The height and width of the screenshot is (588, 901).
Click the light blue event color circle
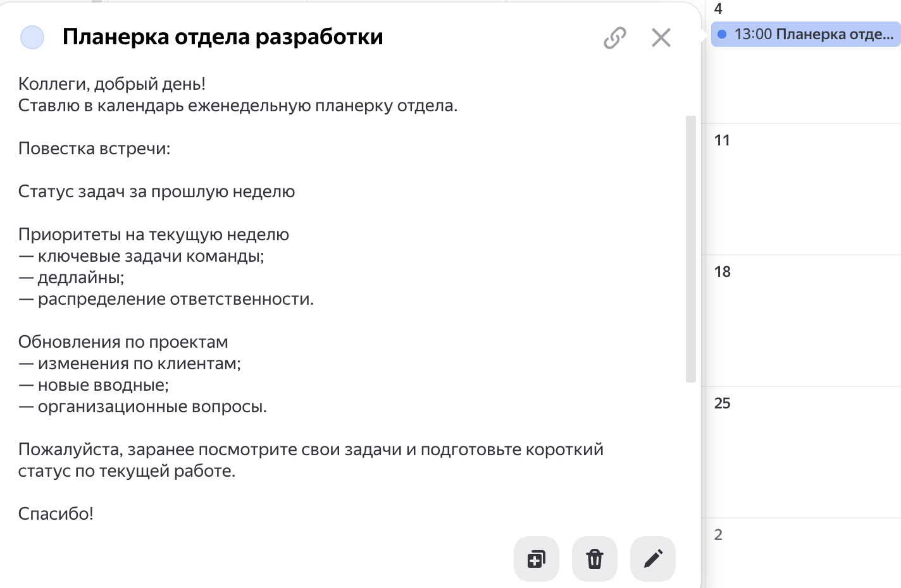pyautogui.click(x=32, y=37)
